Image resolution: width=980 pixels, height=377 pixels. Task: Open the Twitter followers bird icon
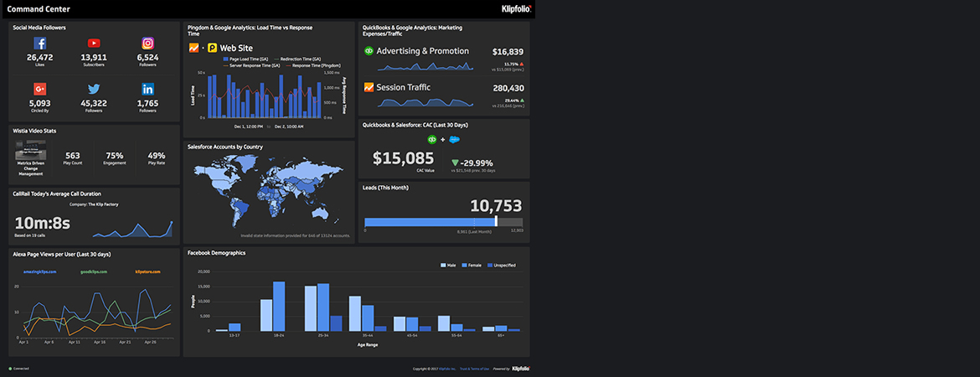pos(94,89)
